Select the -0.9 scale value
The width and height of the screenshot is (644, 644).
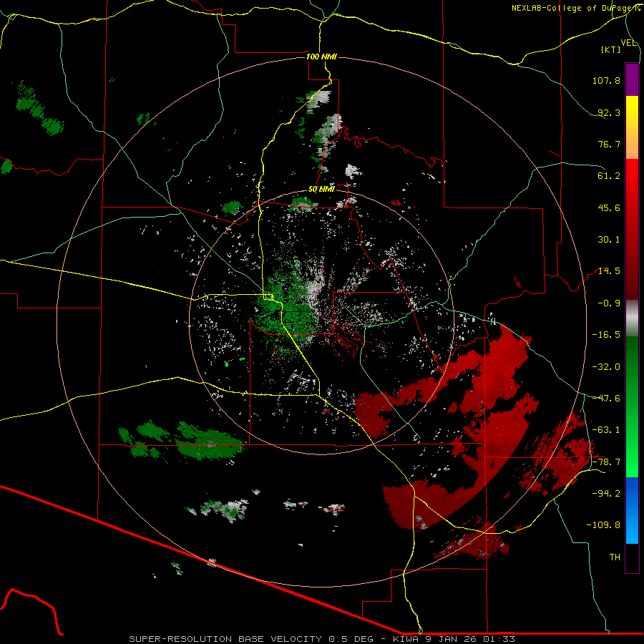tap(609, 303)
